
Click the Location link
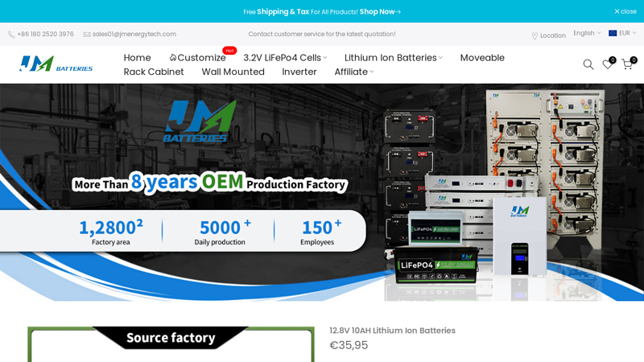coord(553,35)
